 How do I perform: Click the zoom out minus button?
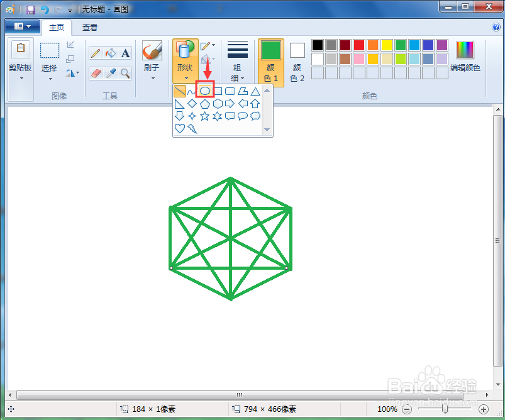click(407, 409)
